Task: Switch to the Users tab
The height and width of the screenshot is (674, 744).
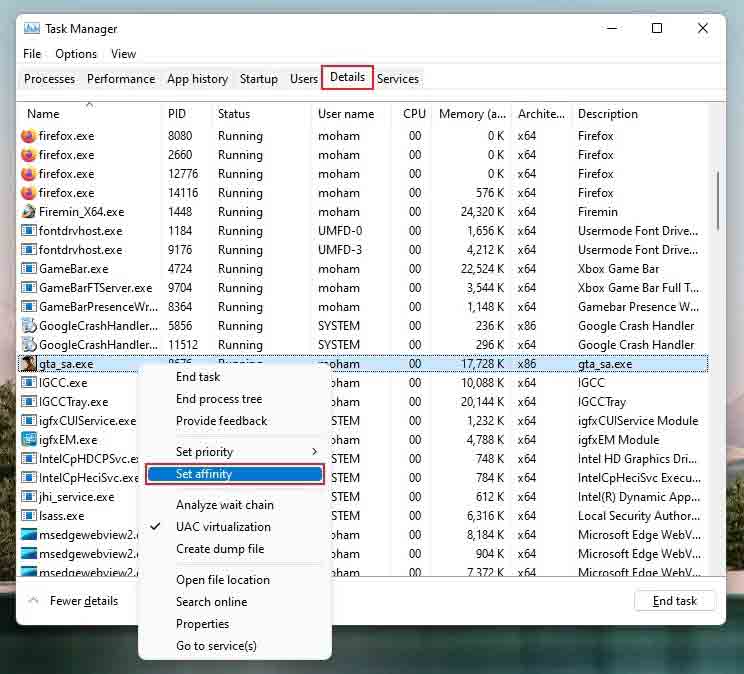Action: [304, 79]
